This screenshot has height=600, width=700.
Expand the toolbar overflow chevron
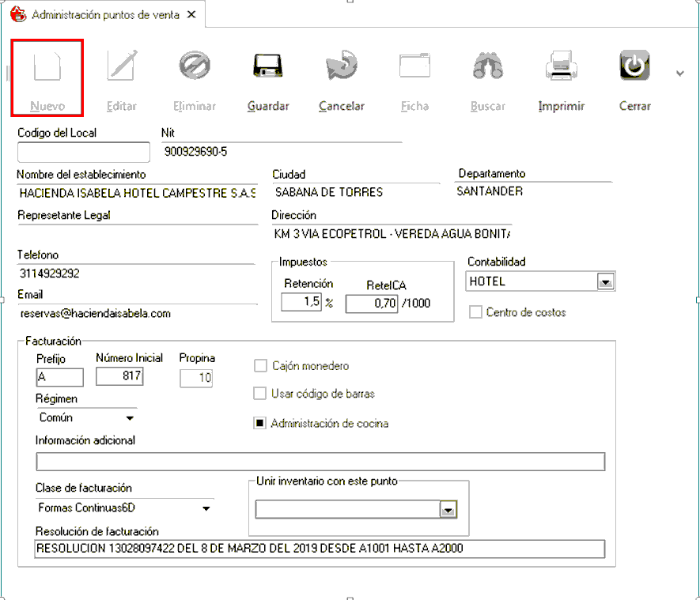[x=679, y=74]
